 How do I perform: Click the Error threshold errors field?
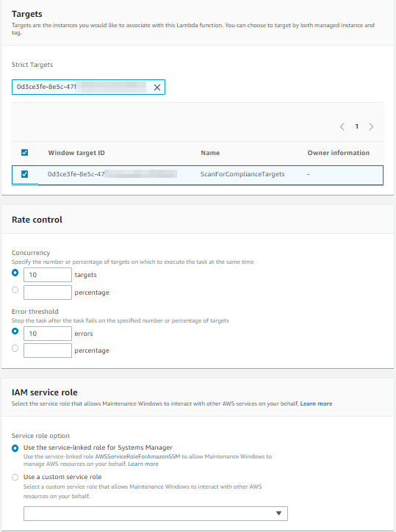[x=48, y=334]
